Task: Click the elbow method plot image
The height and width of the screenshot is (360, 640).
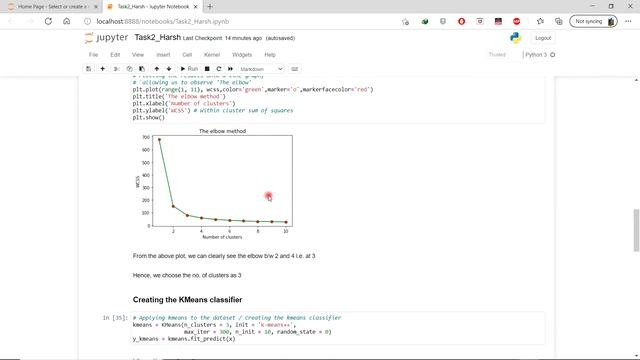Action: 213,184
